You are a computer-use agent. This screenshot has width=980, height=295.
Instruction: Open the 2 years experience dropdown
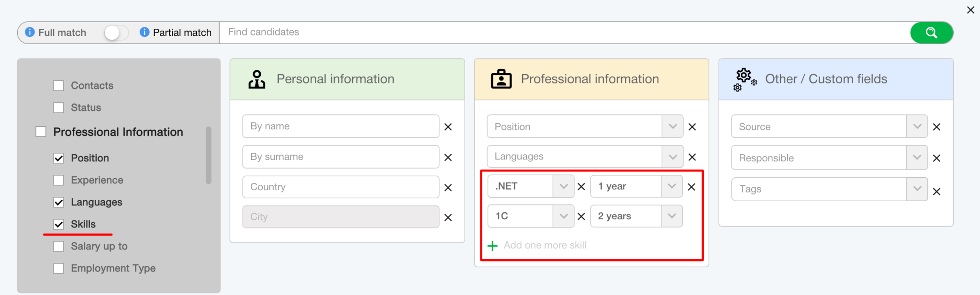(671, 216)
